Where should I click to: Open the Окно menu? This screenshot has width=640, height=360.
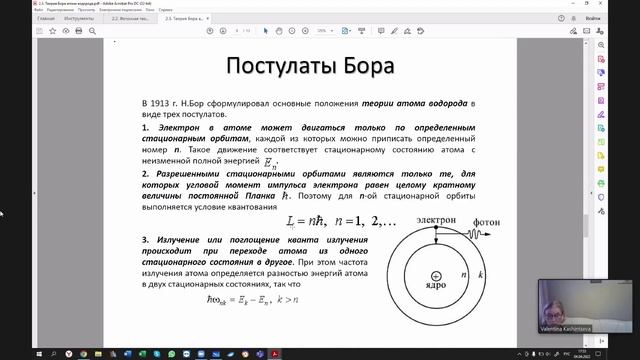coord(150,10)
